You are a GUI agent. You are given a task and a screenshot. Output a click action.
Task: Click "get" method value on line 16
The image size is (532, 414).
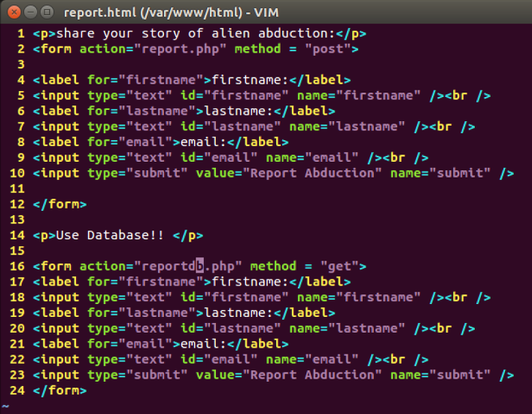click(339, 266)
